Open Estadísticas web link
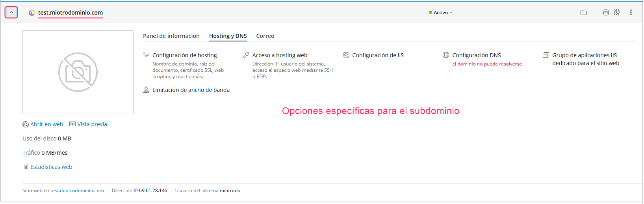Screen dimensions: 644x204 click(x=51, y=167)
